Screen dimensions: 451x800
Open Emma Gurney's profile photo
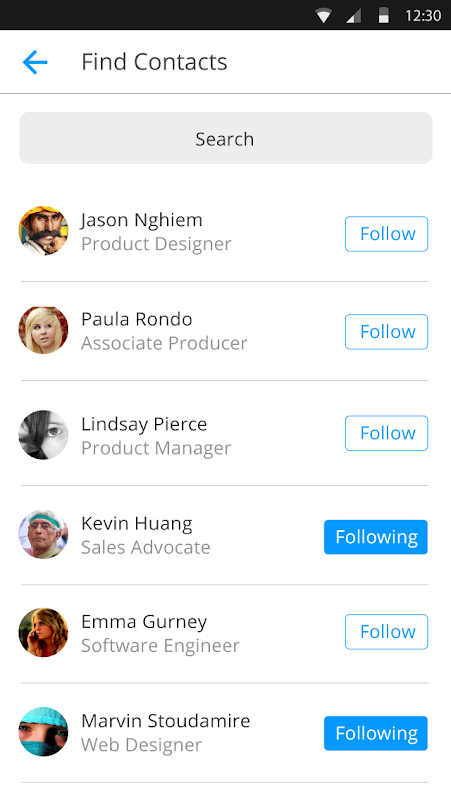(x=43, y=632)
